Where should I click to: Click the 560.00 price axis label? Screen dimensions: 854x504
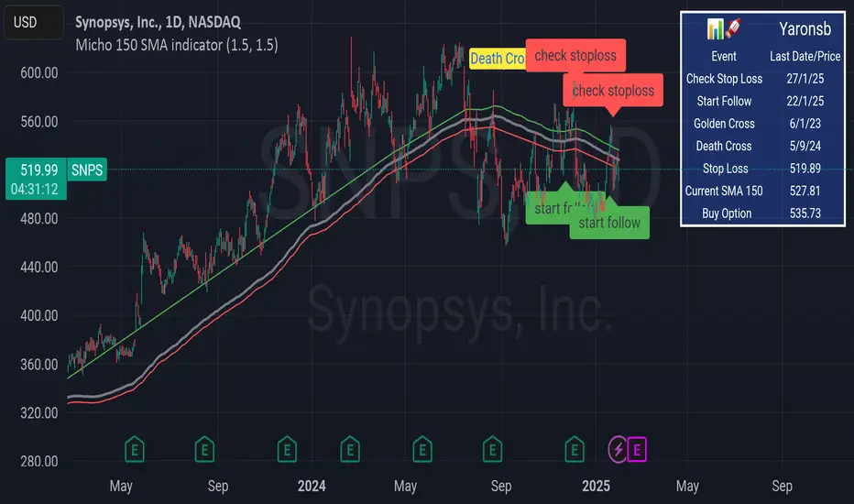[38, 122]
